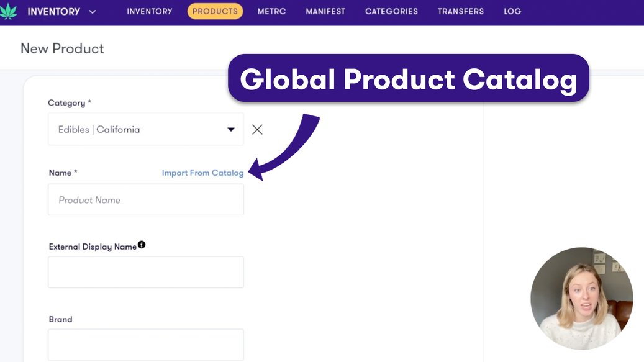This screenshot has height=362, width=644.
Task: Open the INVENTORY module switcher label
Action: tap(53, 12)
